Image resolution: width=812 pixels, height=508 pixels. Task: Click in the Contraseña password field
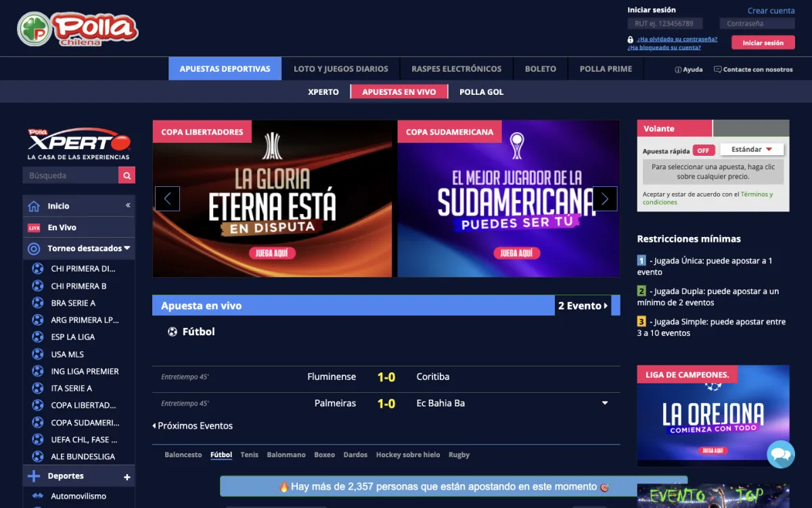tap(757, 24)
